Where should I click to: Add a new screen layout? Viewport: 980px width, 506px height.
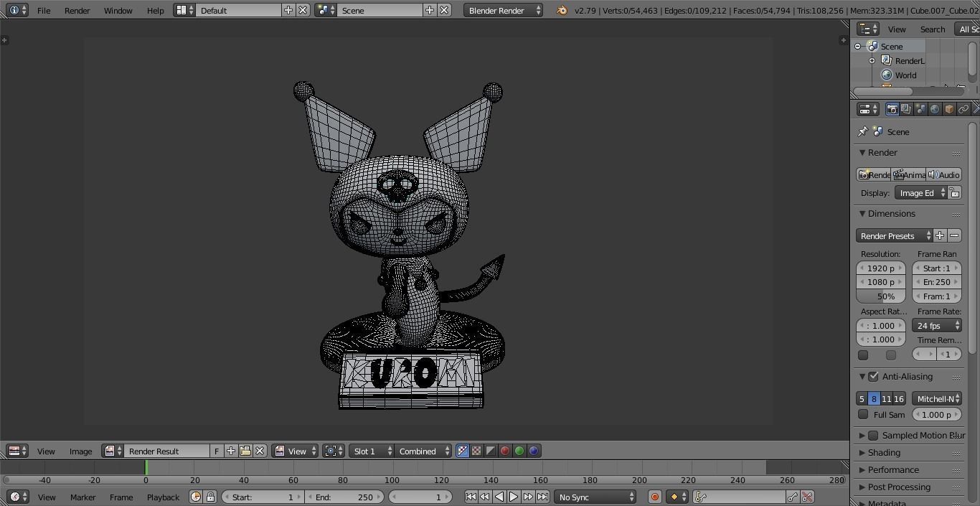click(288, 10)
